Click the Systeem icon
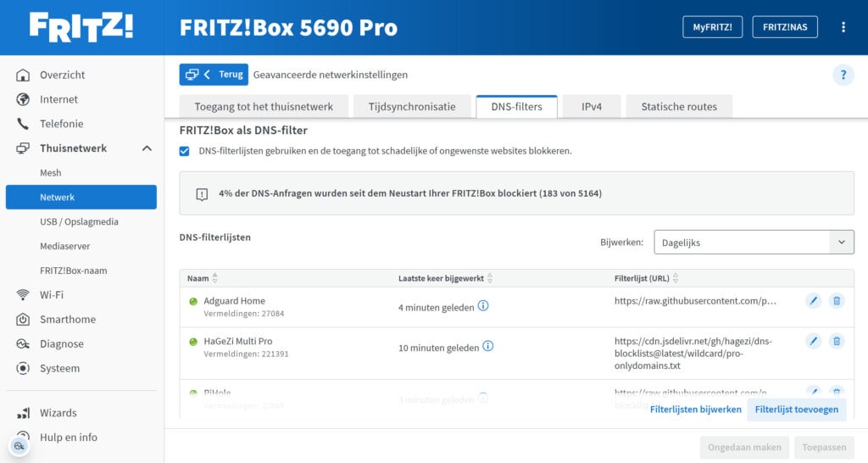The width and height of the screenshot is (868, 463). (x=23, y=368)
